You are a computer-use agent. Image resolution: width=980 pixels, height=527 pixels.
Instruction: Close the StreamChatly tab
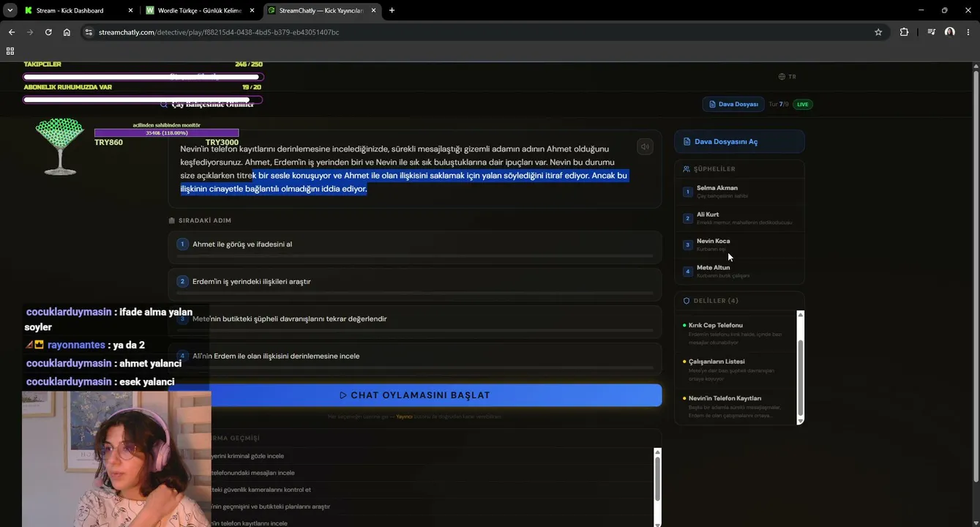(x=373, y=10)
